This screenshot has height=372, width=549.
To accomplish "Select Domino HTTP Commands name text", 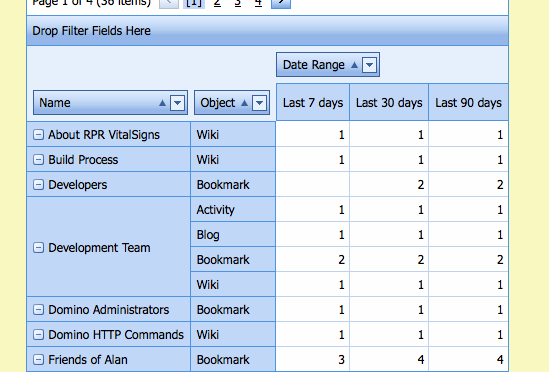I will coord(116,335).
